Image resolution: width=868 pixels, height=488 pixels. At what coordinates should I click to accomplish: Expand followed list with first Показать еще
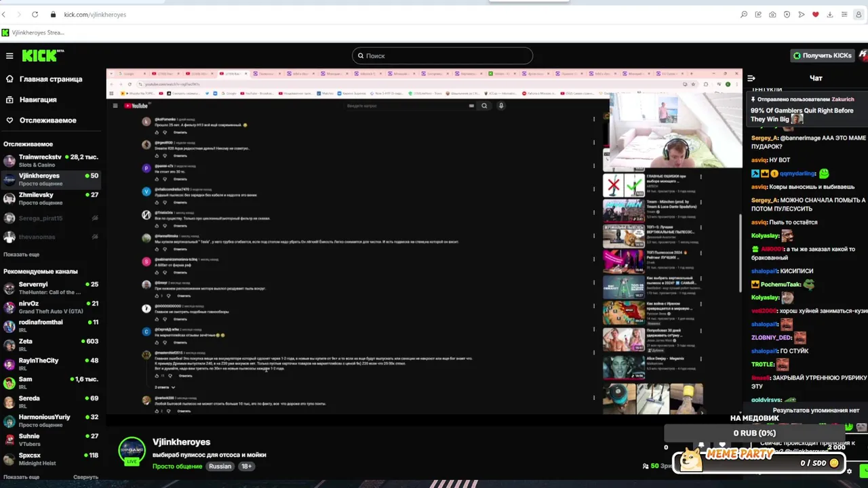(x=21, y=254)
